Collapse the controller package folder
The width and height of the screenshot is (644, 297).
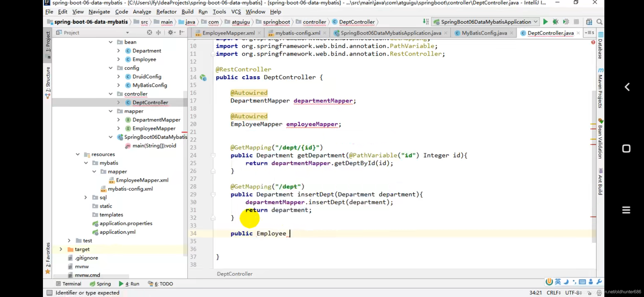pos(111,94)
